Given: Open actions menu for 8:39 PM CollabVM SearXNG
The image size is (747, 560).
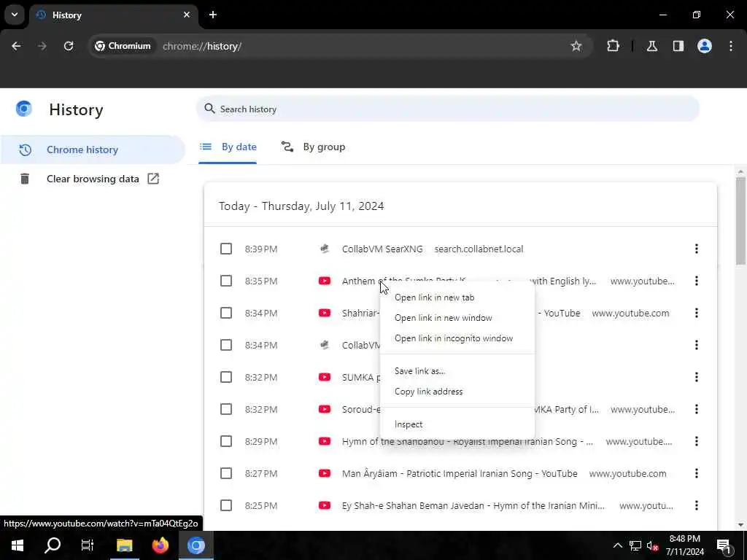Looking at the screenshot, I should coord(696,249).
